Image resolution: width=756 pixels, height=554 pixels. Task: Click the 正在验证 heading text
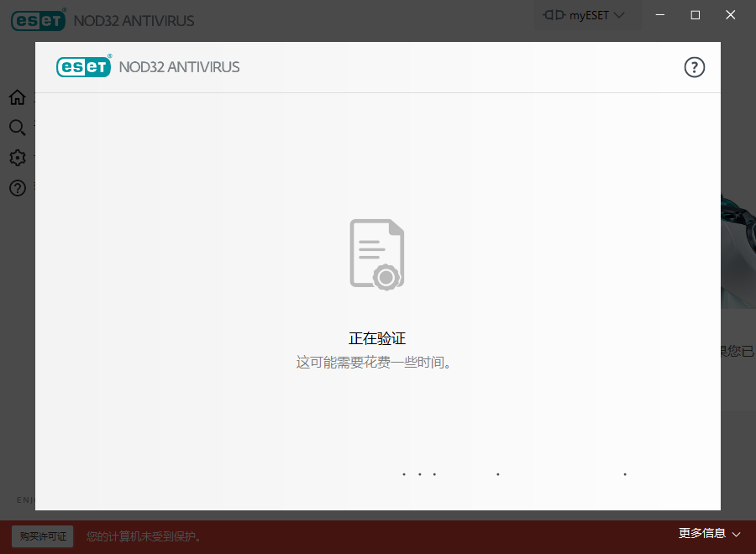pos(377,338)
